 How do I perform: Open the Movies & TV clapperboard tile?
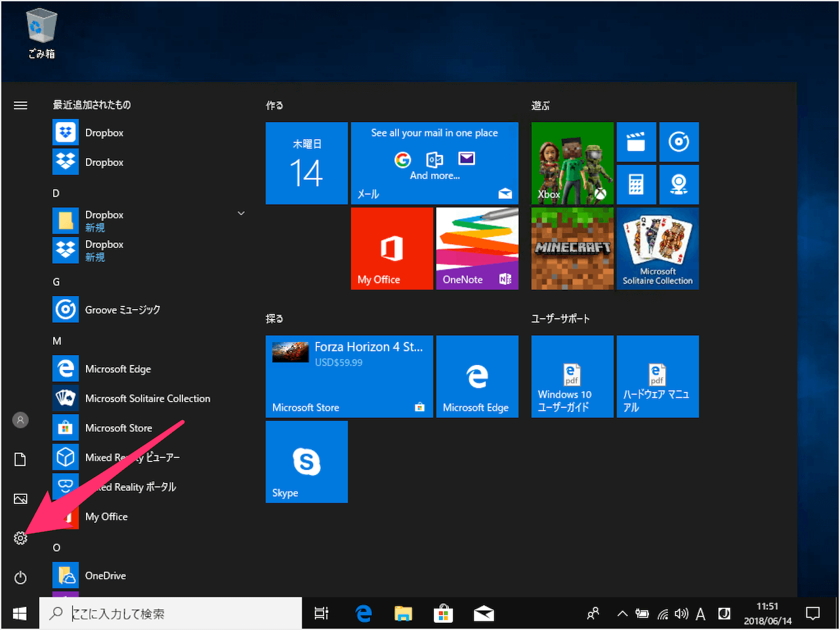[x=637, y=142]
